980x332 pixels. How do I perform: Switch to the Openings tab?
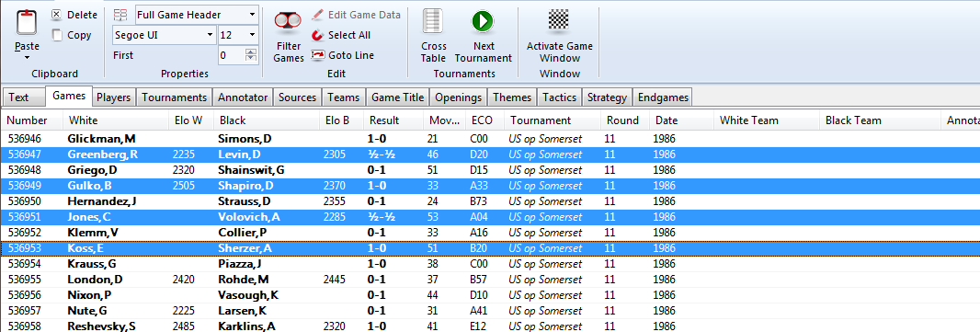pos(459,97)
